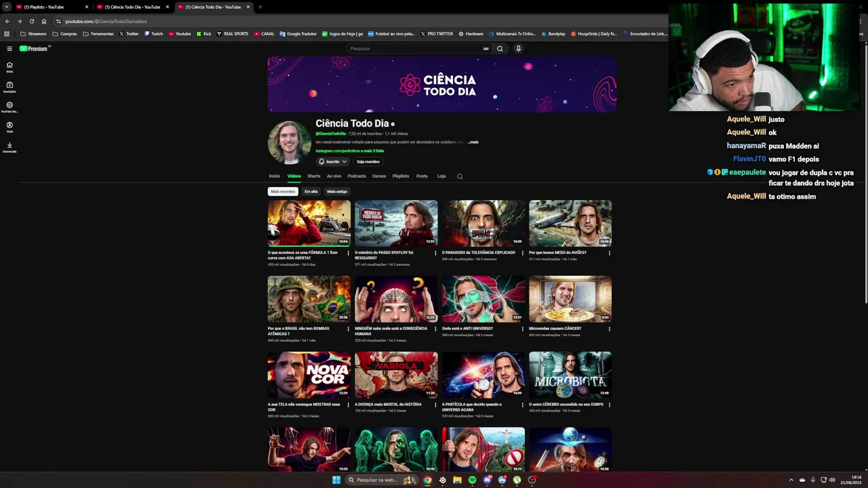Viewport: 868px width, 488px height.
Task: Show hidden system tray icons chevron
Action: (791, 480)
